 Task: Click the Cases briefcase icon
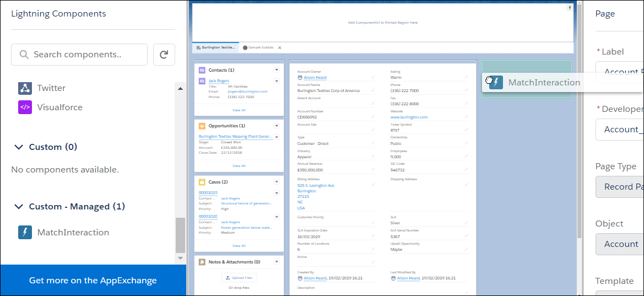click(202, 182)
